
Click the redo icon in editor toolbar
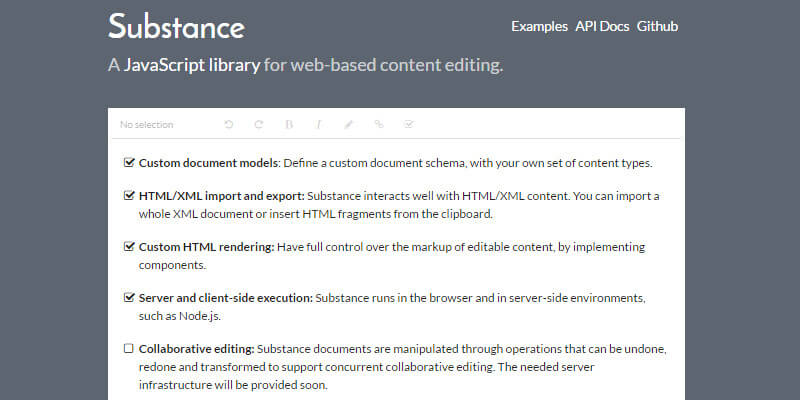pyautogui.click(x=259, y=125)
